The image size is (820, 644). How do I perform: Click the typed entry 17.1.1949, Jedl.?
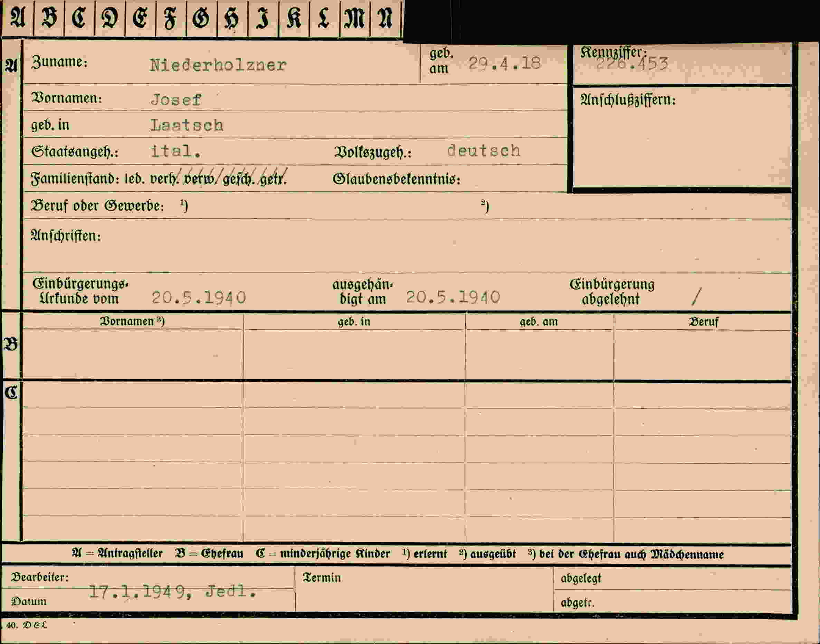tap(173, 591)
